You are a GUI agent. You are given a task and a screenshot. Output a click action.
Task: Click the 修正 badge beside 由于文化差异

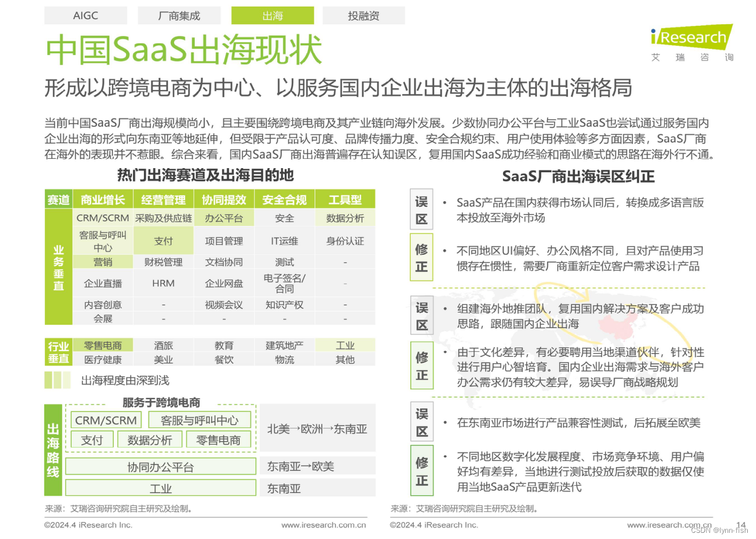(x=422, y=366)
